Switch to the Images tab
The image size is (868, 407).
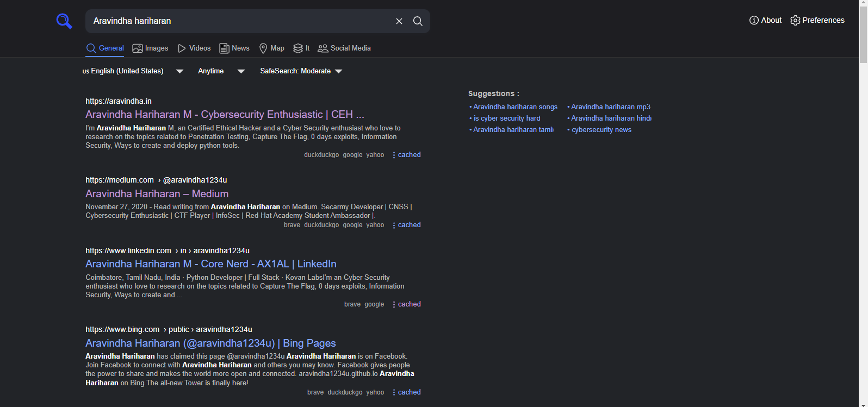pos(150,48)
